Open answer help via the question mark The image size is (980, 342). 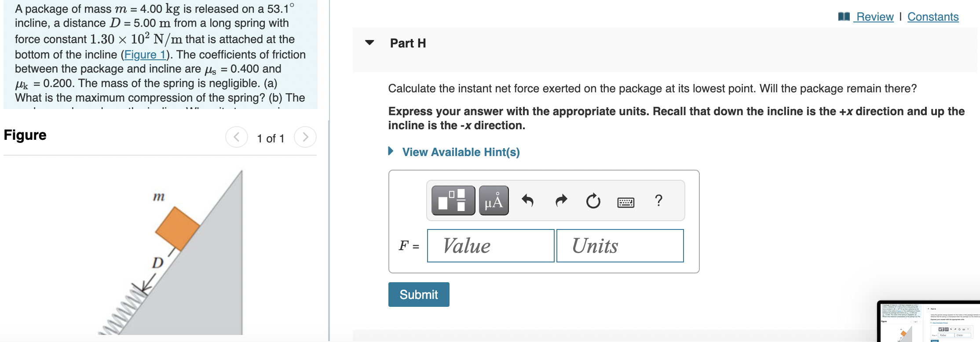[x=658, y=200]
